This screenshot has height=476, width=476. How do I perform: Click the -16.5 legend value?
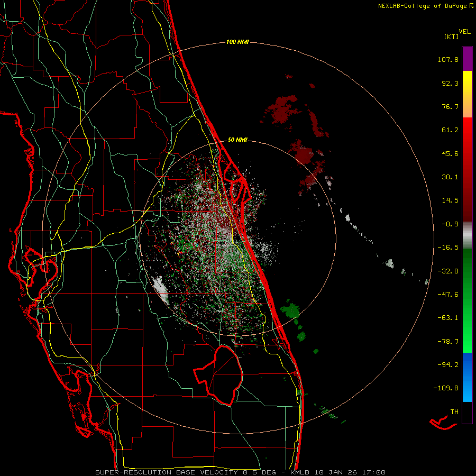point(448,248)
